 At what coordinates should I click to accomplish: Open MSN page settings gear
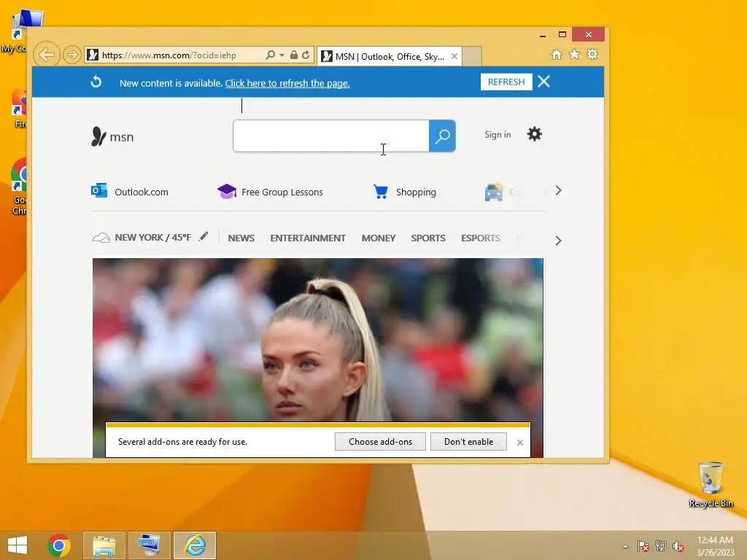click(535, 134)
